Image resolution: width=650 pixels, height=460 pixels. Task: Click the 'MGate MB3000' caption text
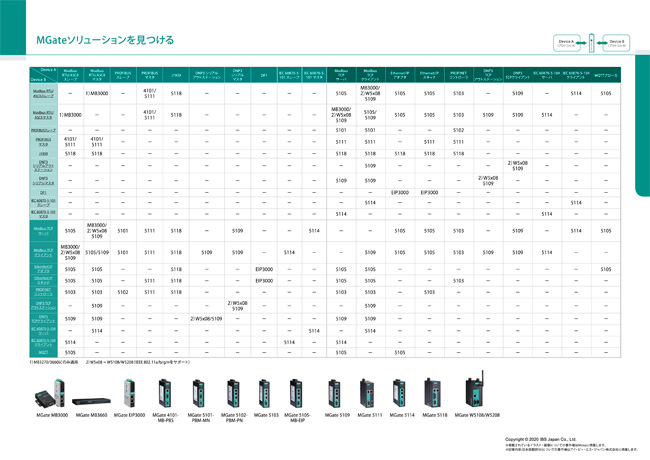[52, 415]
